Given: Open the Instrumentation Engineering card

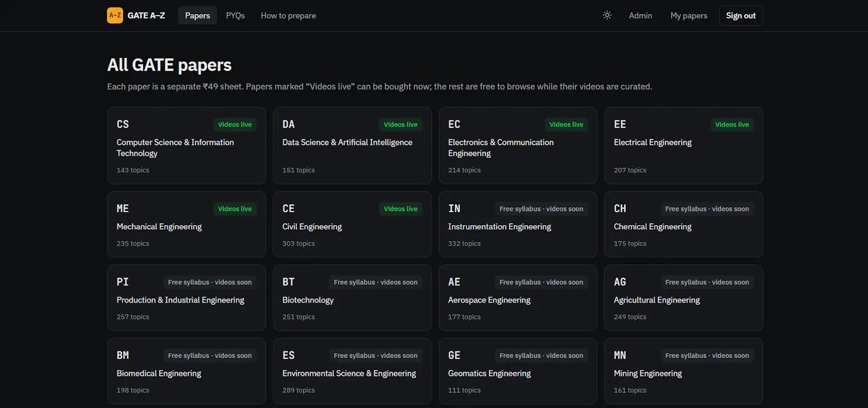Looking at the screenshot, I should [518, 224].
